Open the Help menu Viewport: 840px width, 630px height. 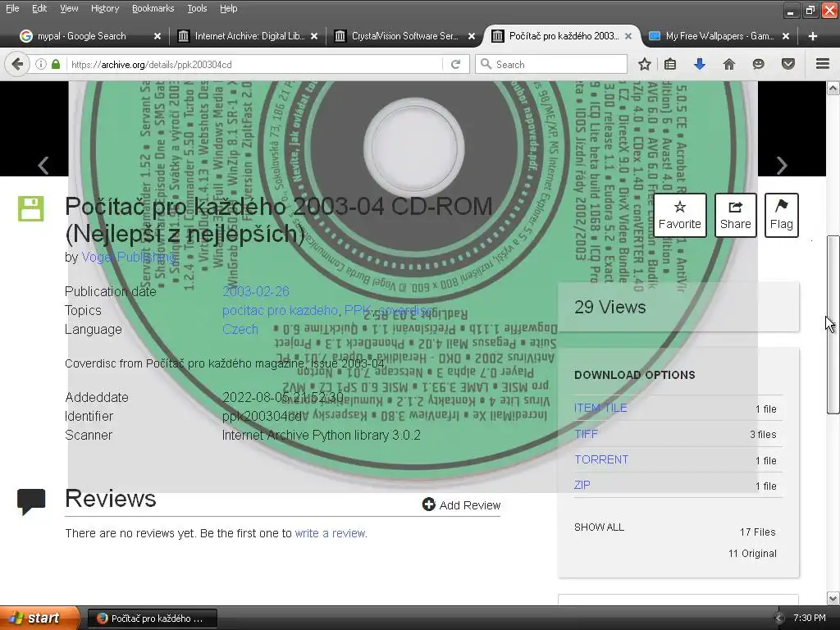[x=229, y=8]
